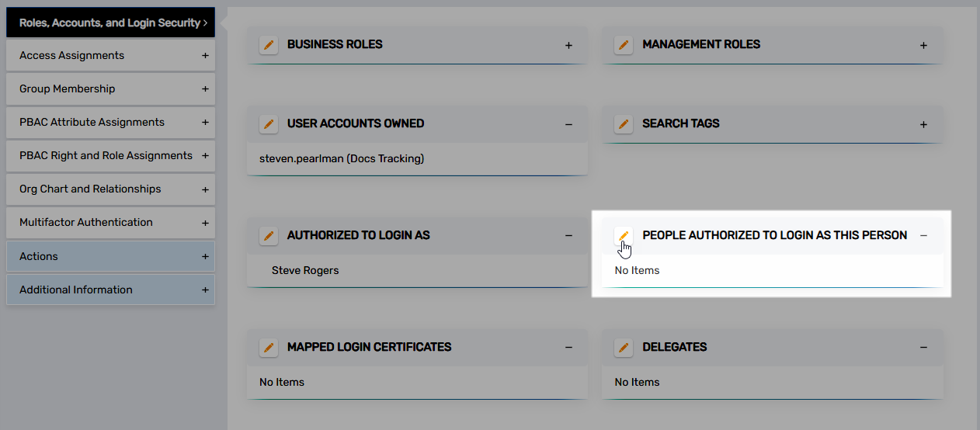Edit the User Accounts Owned section
Image resolution: width=980 pixels, height=430 pixels.
tap(269, 124)
